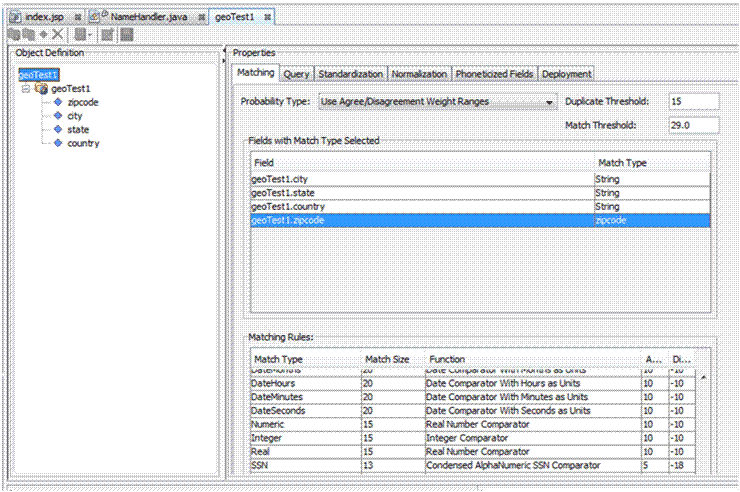This screenshot has height=492, width=740.
Task: Close the index.jsp editor tab
Action: point(78,17)
